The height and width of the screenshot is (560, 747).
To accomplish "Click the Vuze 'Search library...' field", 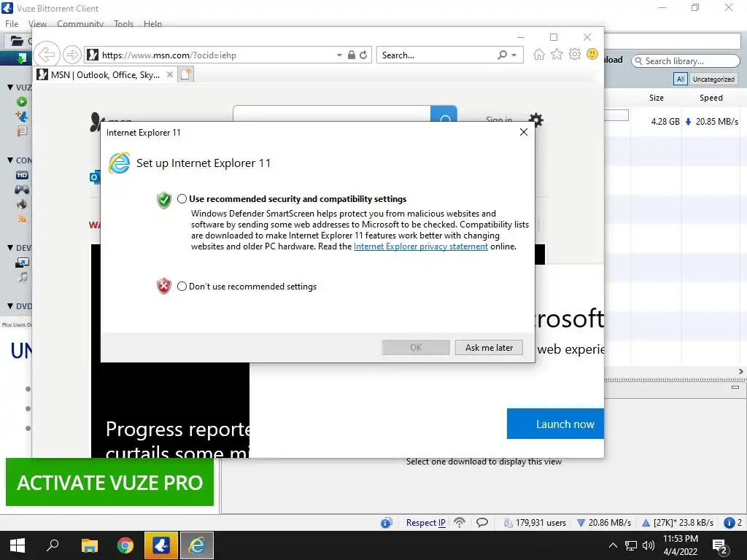I will point(686,61).
